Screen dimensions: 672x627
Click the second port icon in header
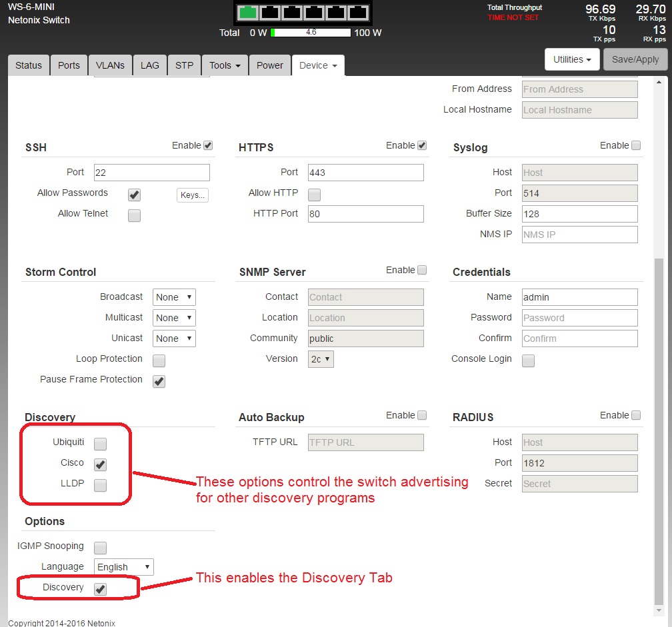(270, 13)
